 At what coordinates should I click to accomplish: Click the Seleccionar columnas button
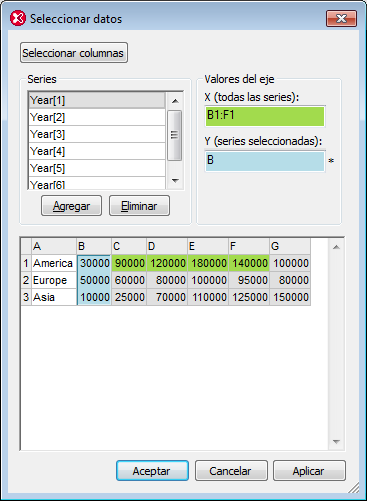74,53
